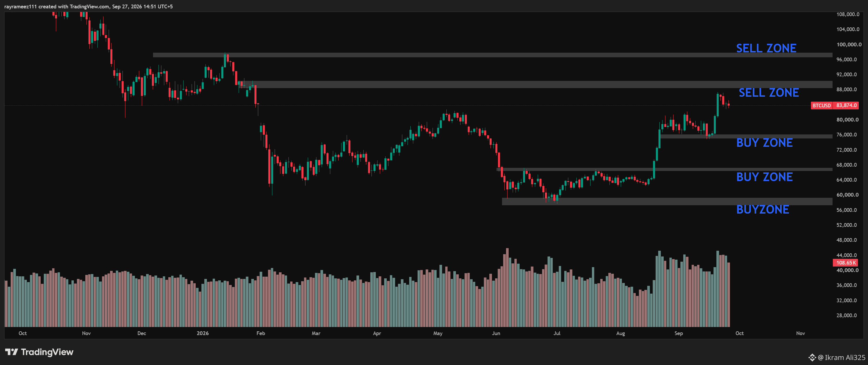Select the top SELL ZONE text label
Image resolution: width=868 pixels, height=365 pixels.
click(x=766, y=48)
